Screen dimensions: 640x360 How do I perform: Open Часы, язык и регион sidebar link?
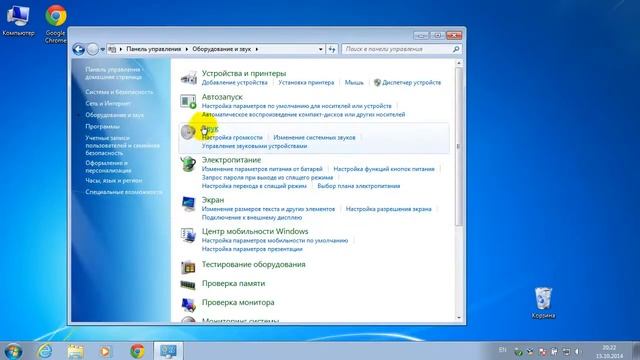[x=114, y=180]
